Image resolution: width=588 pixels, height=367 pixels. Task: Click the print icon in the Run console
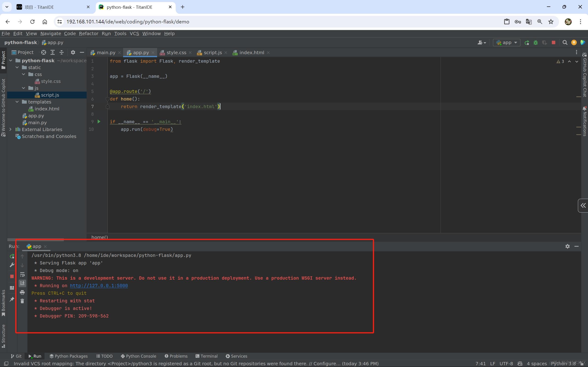(x=22, y=292)
